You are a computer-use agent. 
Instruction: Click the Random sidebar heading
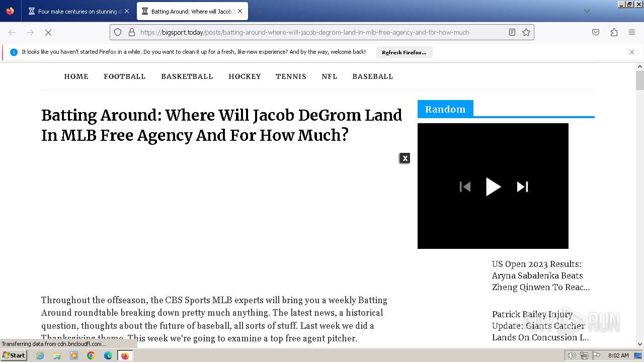445,109
